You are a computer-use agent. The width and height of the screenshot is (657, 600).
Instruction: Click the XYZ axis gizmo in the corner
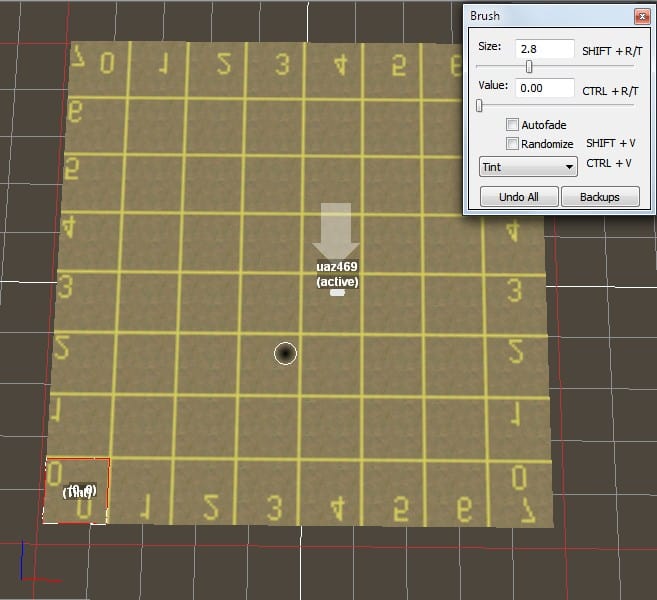(26, 566)
